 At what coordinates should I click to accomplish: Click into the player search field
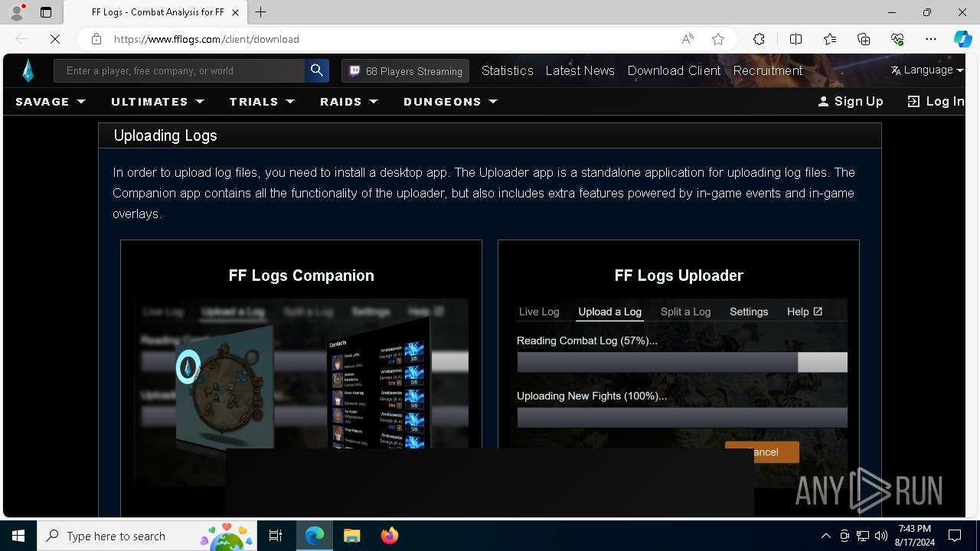179,70
